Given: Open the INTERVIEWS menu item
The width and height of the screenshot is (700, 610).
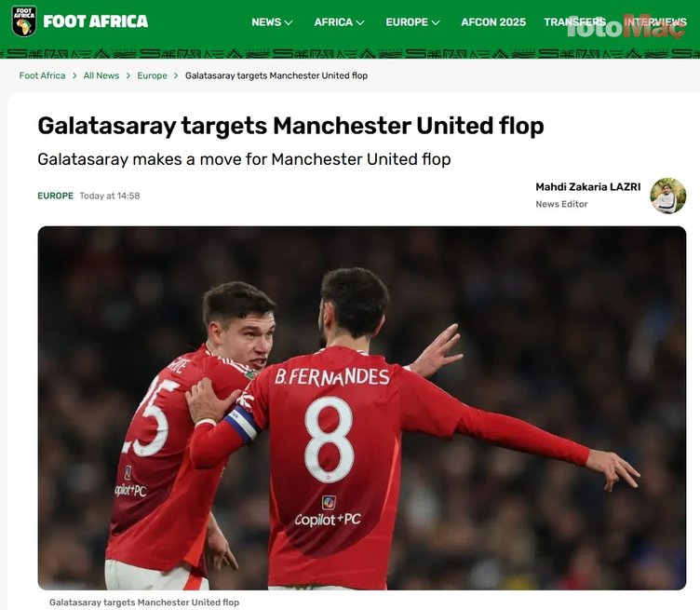Looking at the screenshot, I should (655, 21).
